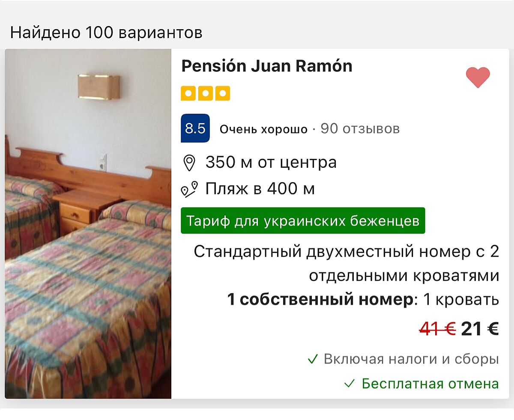Click the green free cancellation checkmark
The width and height of the screenshot is (514, 420).
350,384
